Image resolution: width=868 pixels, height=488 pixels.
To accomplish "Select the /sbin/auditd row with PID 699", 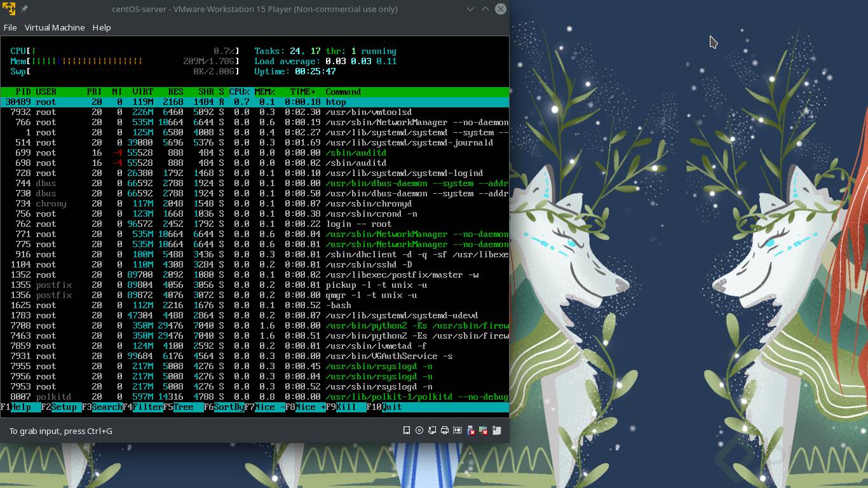I will 254,153.
